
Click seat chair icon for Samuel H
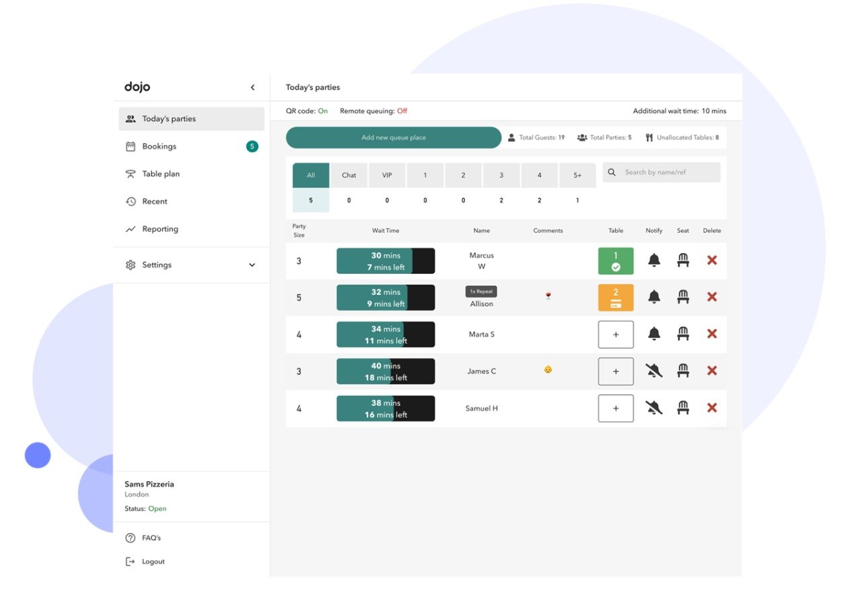point(683,408)
